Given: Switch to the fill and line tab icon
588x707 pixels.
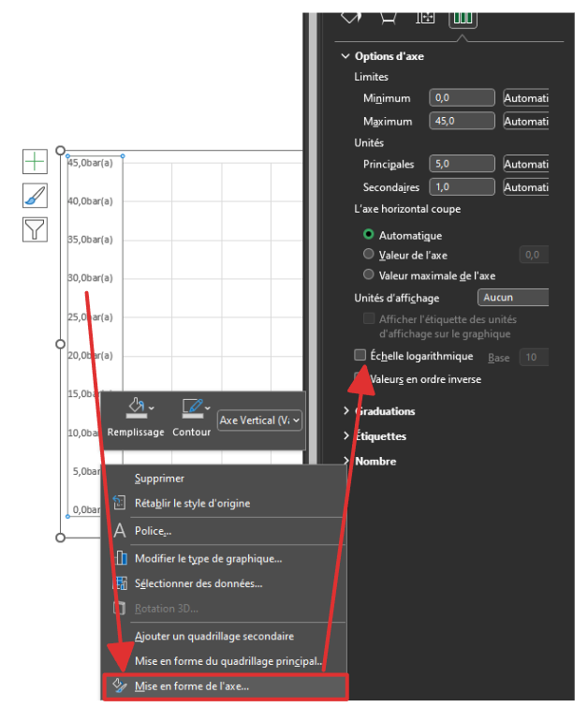Looking at the screenshot, I should [x=351, y=18].
